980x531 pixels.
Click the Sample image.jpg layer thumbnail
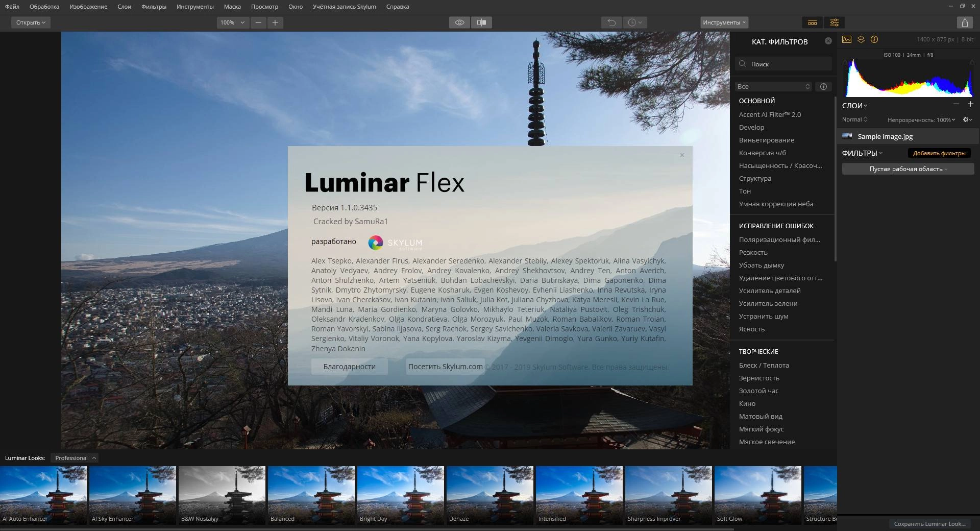(x=847, y=136)
